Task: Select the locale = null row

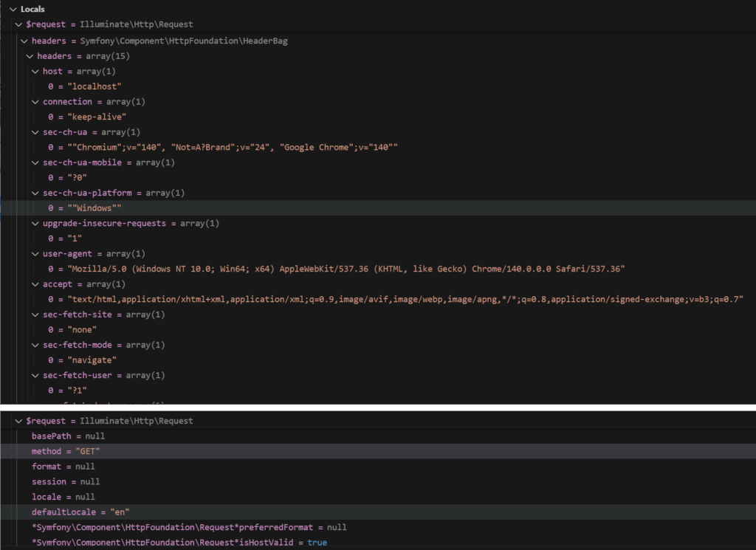Action: pyautogui.click(x=378, y=497)
